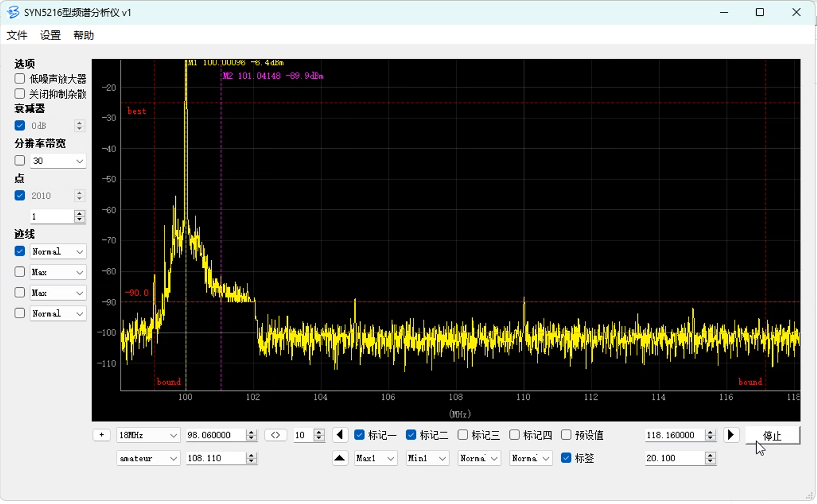The image size is (817, 504).
Task: Toggle the first Normal trace checkbox
Action: 20,251
